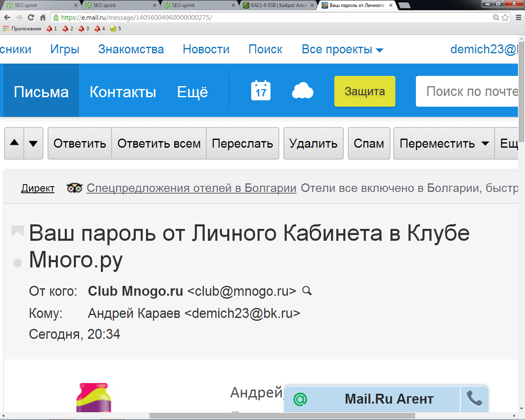Open bookmark labeled 4
Screen dimensions: 525x420
(x=100, y=29)
